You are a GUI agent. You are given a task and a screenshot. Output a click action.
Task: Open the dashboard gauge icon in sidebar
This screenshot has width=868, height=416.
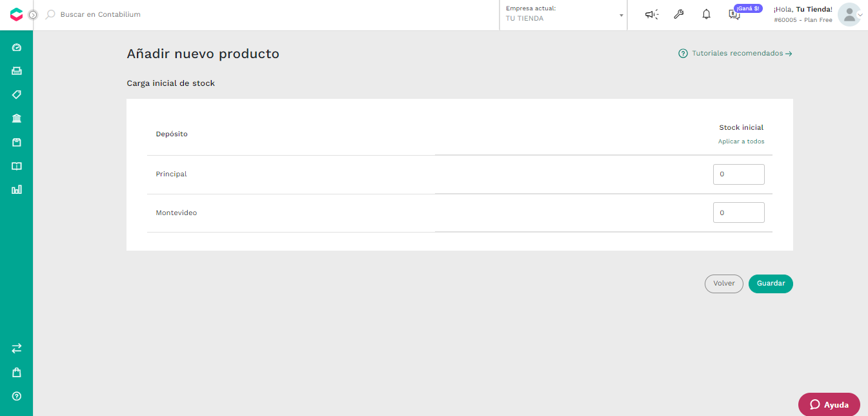pos(17,47)
